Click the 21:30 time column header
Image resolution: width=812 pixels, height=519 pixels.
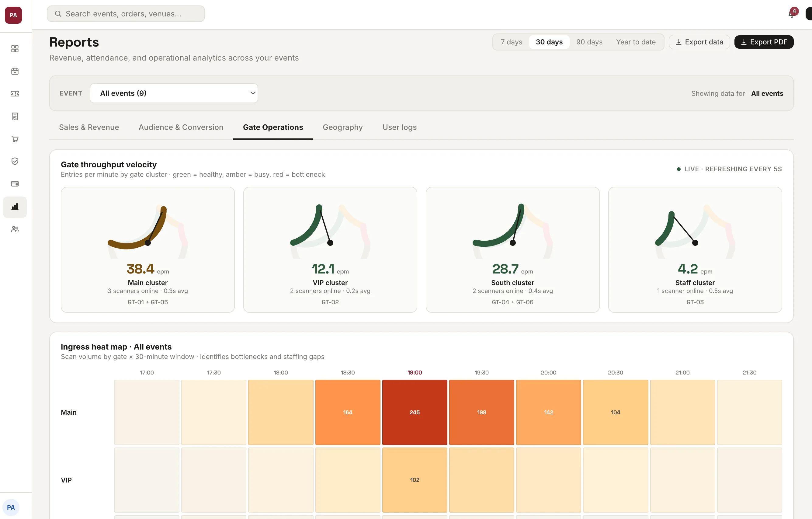[x=749, y=373]
